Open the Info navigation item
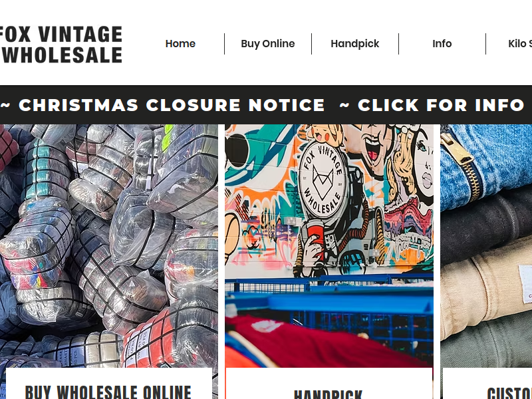Screen dimensions: 532x399 tap(442, 44)
